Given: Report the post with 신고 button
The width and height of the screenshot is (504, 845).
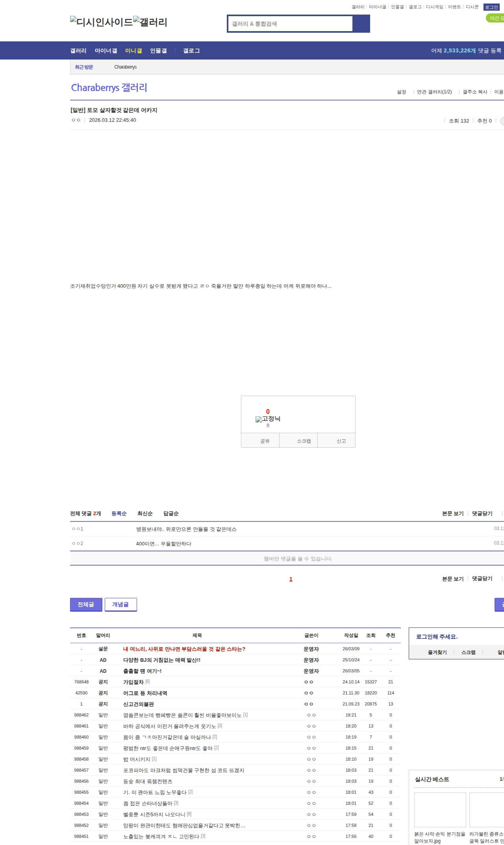Looking at the screenshot, I should (x=341, y=441).
